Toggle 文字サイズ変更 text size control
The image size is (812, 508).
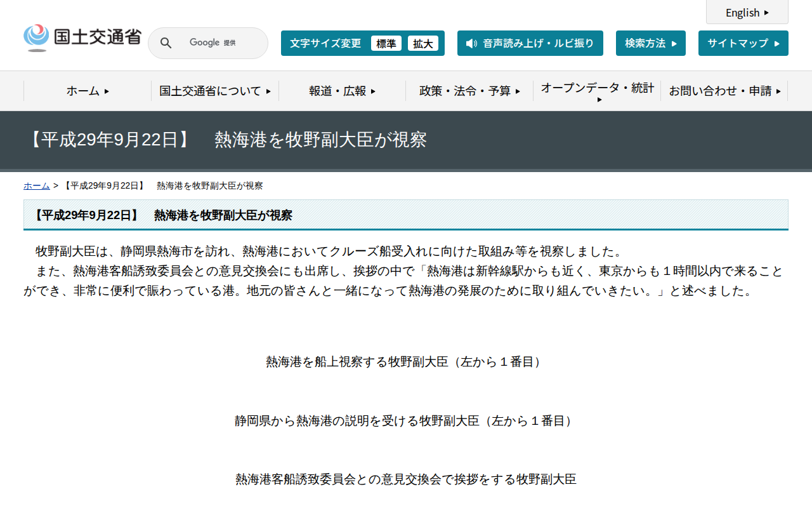tap(325, 43)
